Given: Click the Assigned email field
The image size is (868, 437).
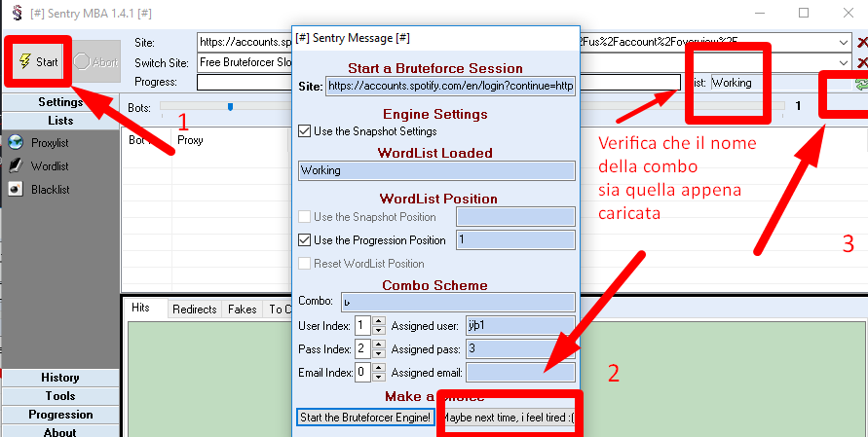Looking at the screenshot, I should point(521,372).
